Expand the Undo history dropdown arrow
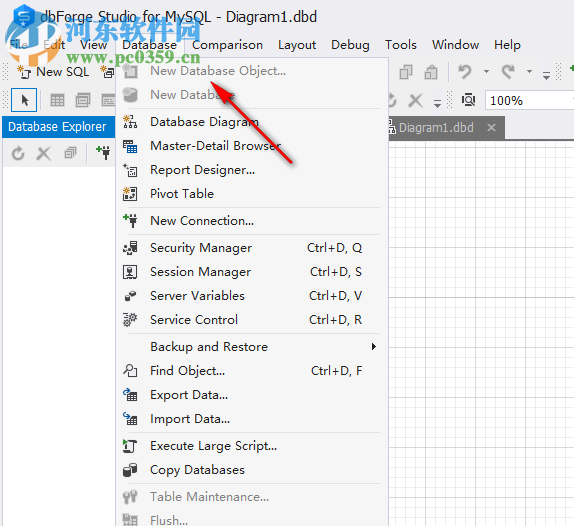The image size is (574, 526). 486,71
